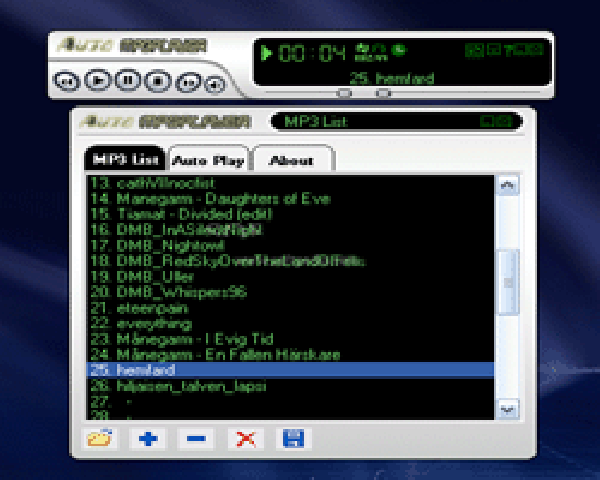Click the now-playing title in player display
The image size is (600, 480).
coord(392,78)
